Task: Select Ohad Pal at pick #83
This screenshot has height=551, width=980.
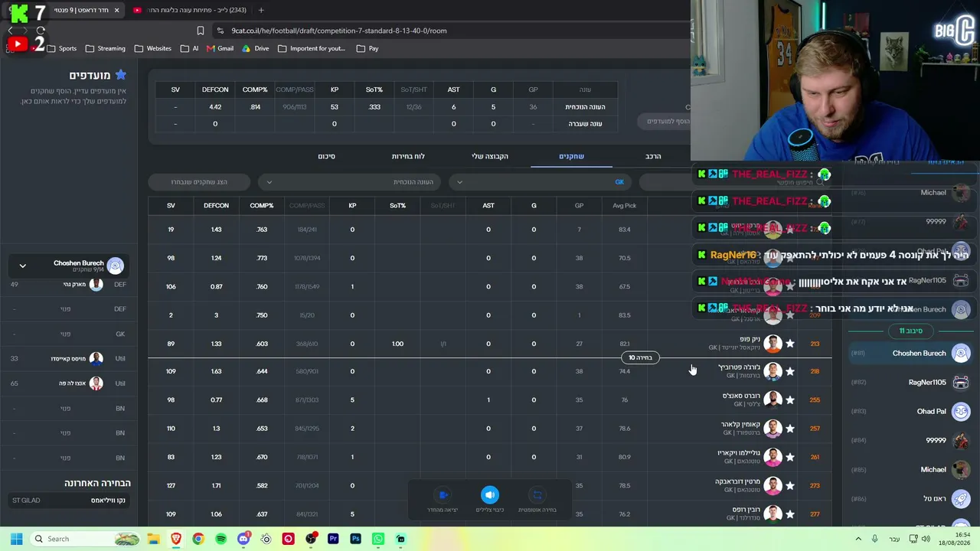Action: [x=911, y=411]
